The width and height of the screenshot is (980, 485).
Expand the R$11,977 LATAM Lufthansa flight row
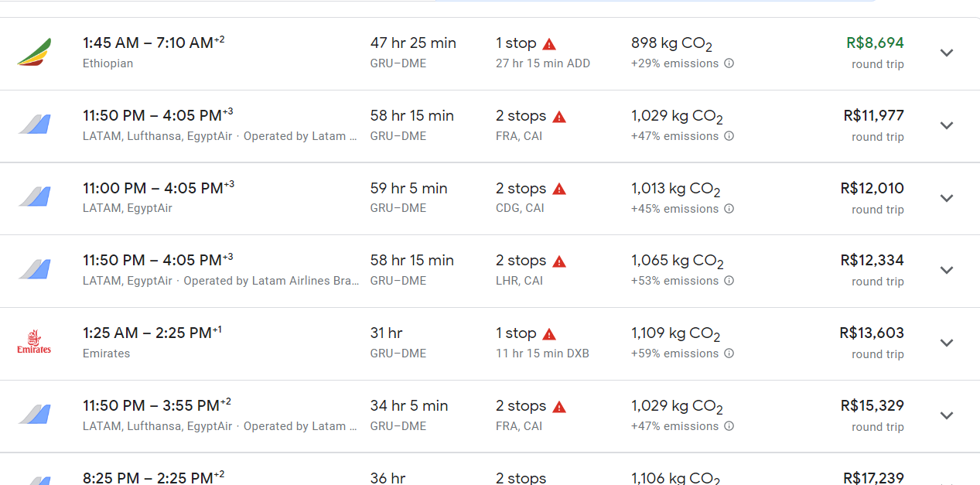click(947, 125)
